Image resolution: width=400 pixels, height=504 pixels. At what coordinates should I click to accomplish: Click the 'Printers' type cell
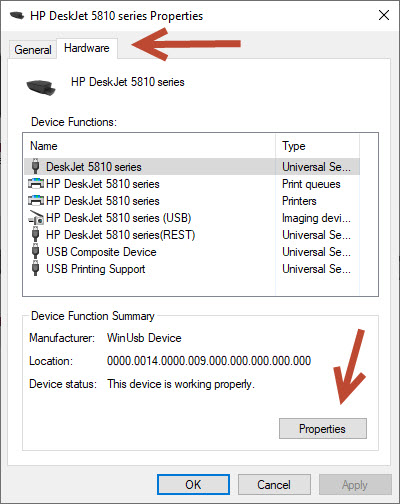299,201
